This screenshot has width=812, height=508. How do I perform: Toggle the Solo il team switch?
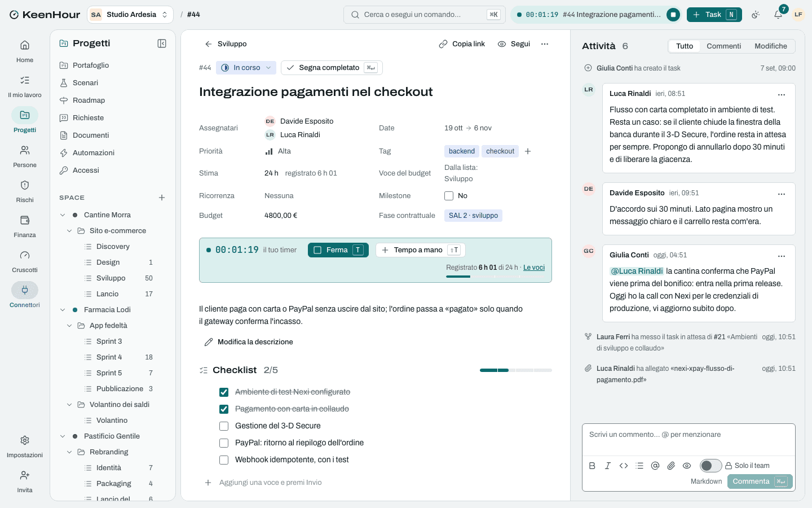(x=710, y=466)
